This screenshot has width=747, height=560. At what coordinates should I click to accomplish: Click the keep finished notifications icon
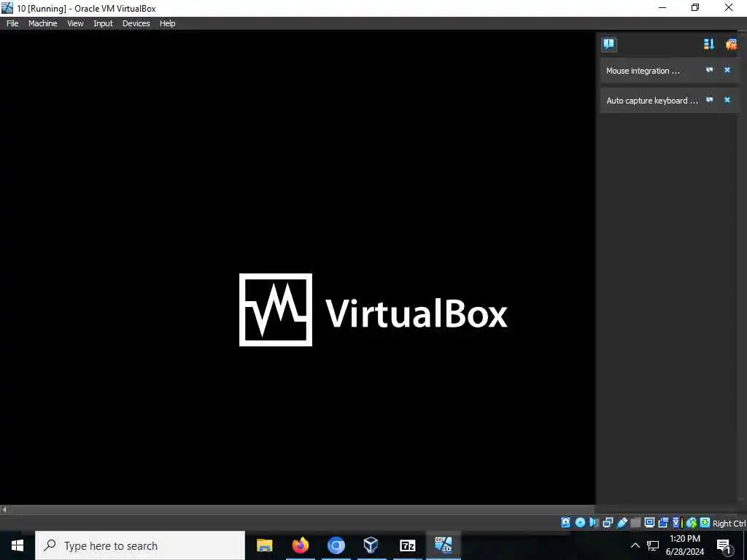[x=731, y=44]
